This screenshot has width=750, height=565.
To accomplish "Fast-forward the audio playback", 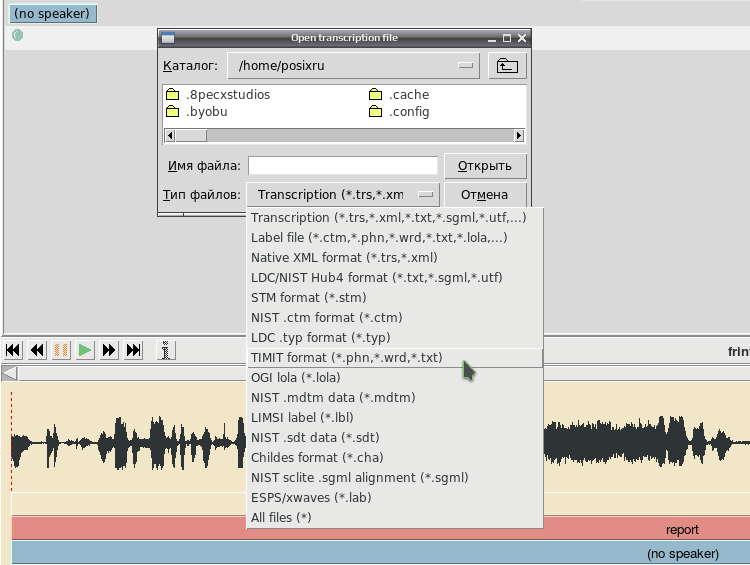I will [x=109, y=351].
